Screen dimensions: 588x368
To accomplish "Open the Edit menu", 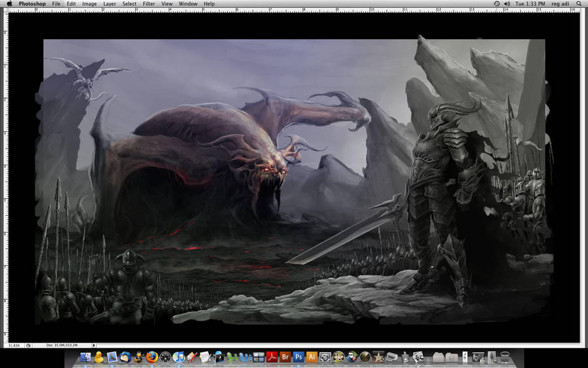I will (71, 4).
